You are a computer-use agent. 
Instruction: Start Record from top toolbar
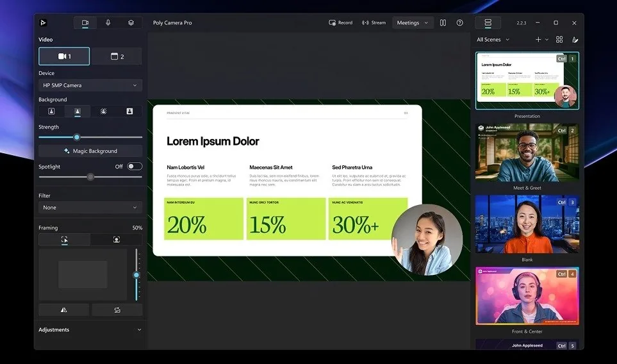341,23
